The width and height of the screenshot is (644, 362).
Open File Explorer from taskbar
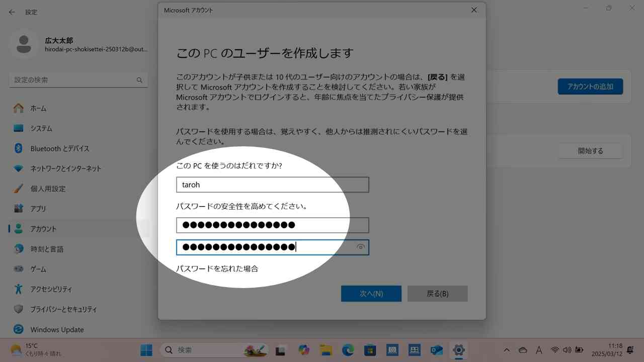(326, 350)
